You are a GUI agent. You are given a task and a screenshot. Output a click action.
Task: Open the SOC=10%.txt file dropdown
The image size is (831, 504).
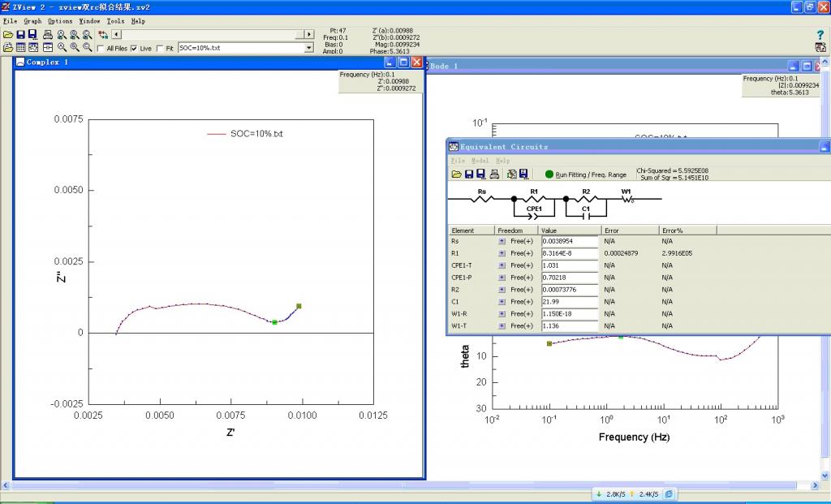[308, 48]
